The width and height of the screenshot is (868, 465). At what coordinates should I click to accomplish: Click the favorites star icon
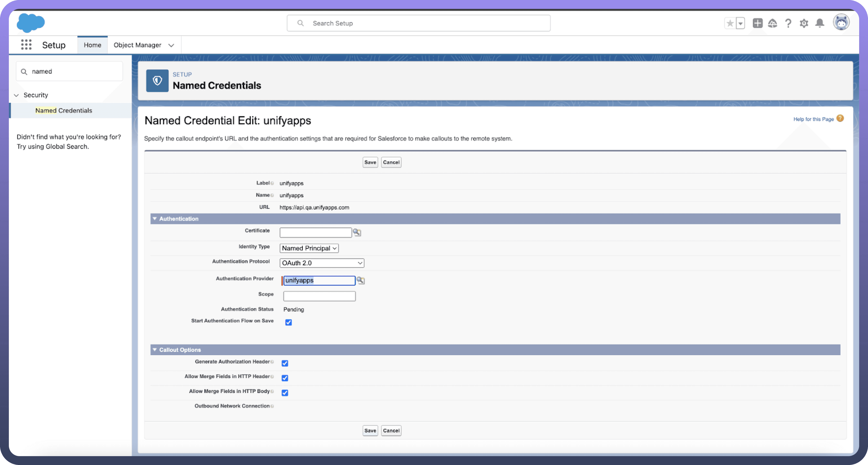point(730,23)
